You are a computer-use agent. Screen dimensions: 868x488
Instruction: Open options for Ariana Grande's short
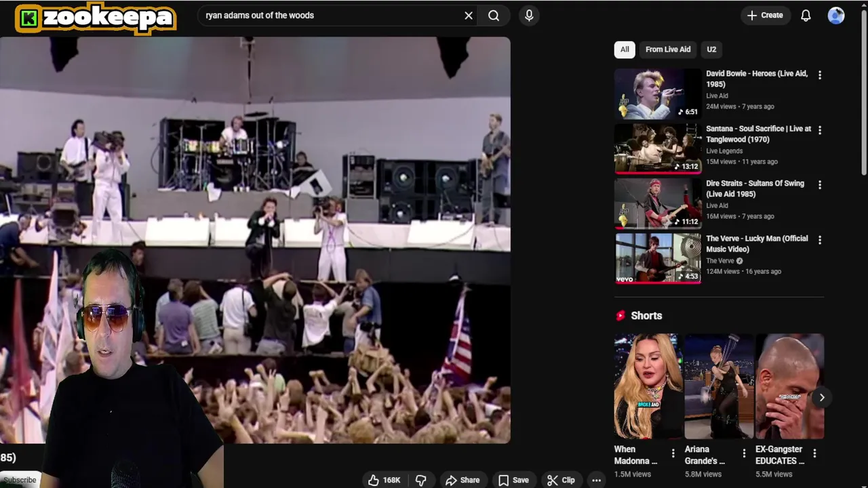[743, 453]
